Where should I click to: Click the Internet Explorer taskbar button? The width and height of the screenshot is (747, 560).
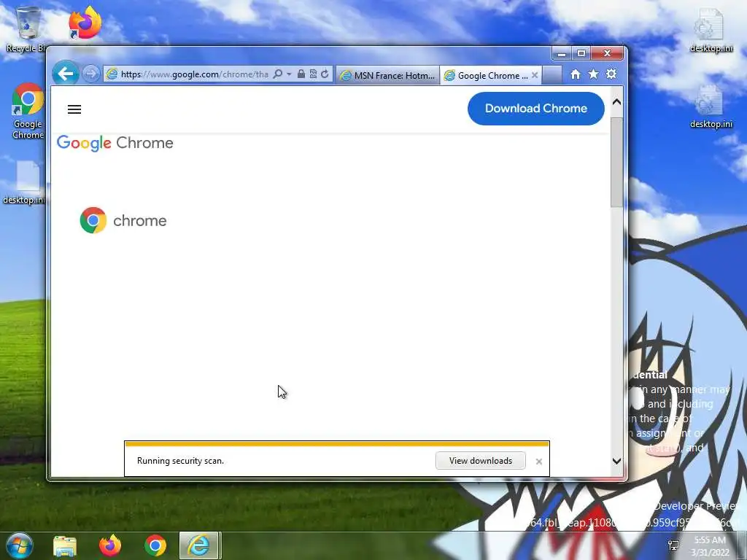[198, 545]
